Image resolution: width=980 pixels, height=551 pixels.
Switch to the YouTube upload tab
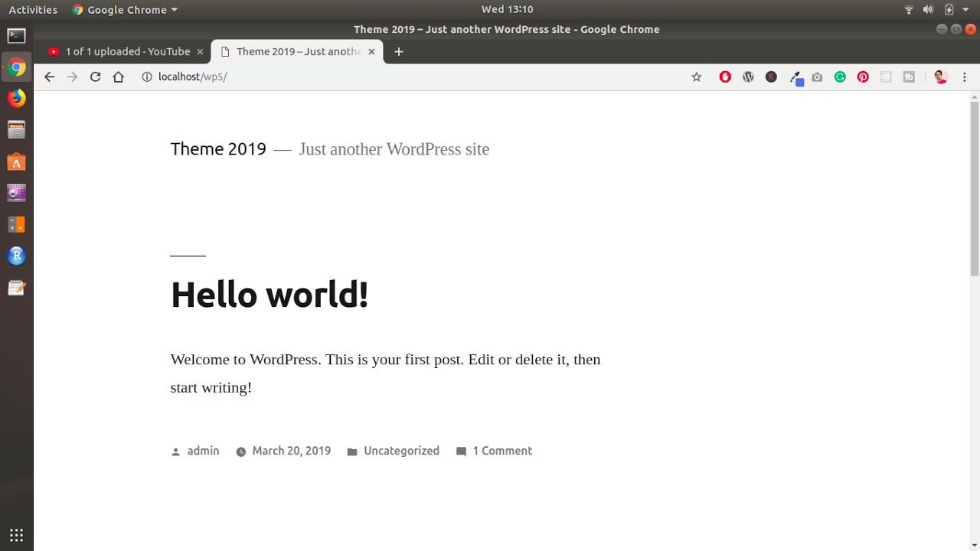point(122,51)
